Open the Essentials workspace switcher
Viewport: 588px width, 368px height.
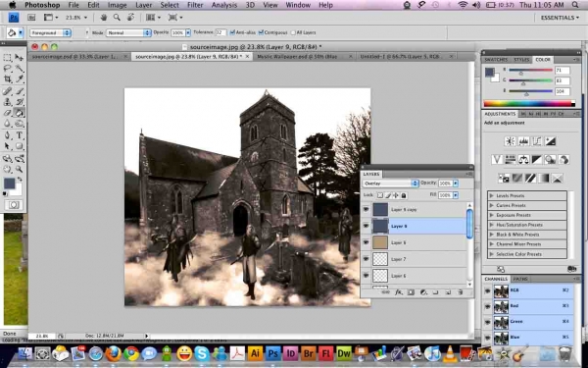point(560,18)
